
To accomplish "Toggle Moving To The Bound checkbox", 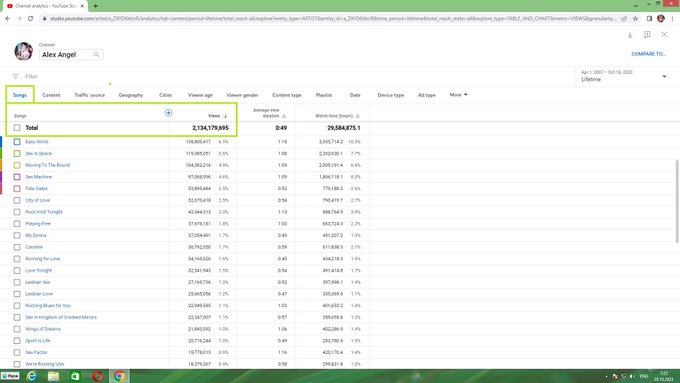I will [x=17, y=165].
